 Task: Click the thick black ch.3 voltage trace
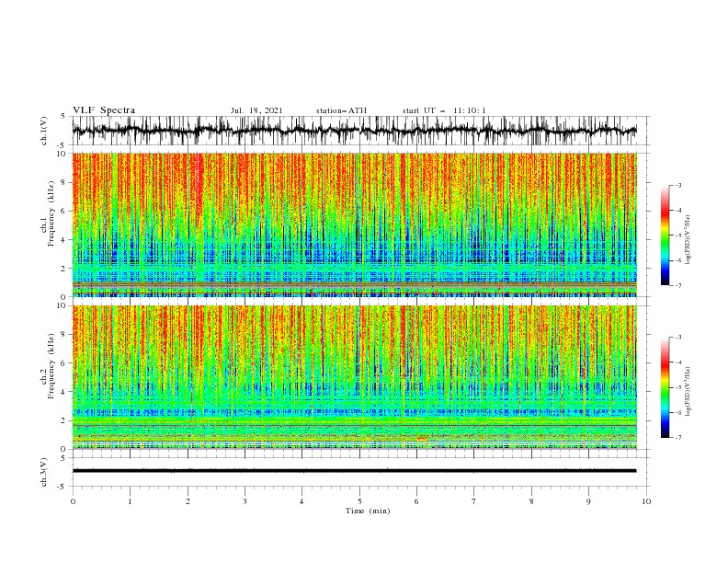click(355, 471)
